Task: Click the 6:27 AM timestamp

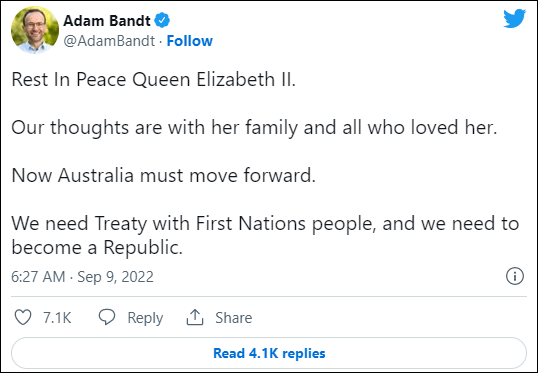Action: 38,277
